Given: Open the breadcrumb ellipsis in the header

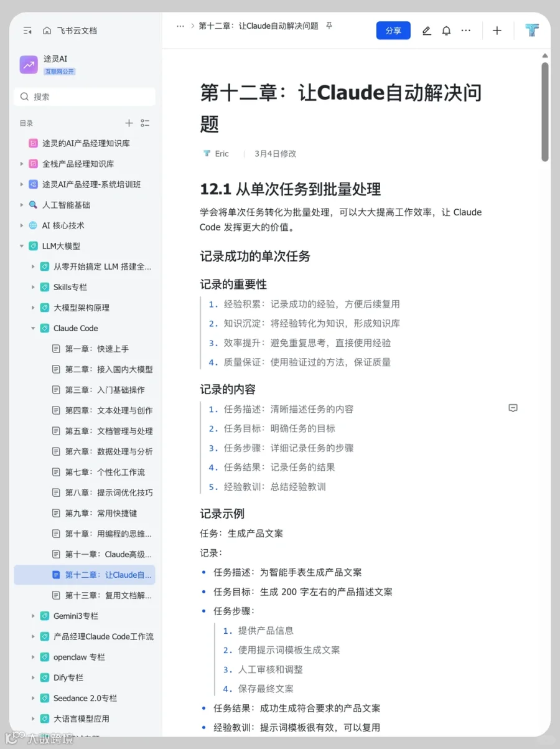Looking at the screenshot, I should 180,26.
